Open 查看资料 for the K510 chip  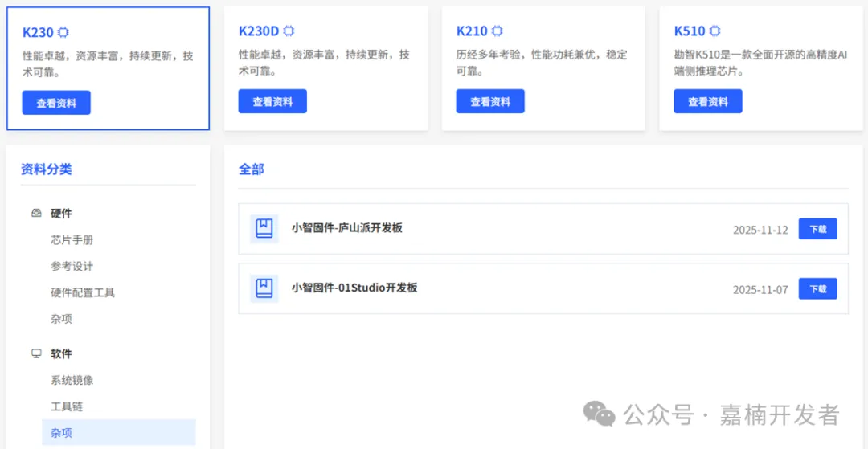coord(707,101)
